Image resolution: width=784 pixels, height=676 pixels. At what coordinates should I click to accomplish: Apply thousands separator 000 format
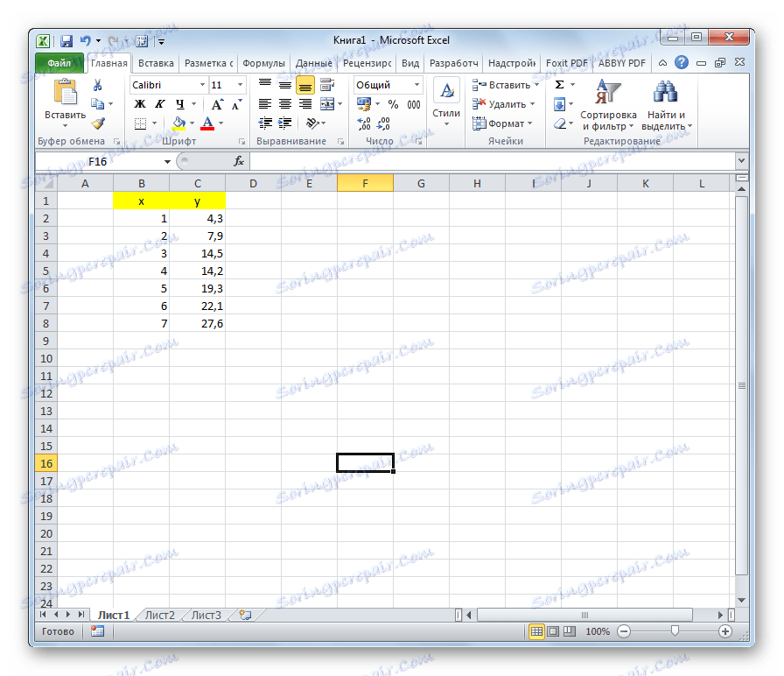414,104
